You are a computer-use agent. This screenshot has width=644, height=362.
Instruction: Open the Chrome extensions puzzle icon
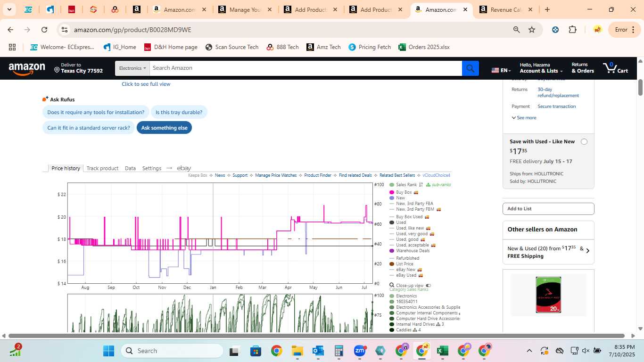[x=572, y=30]
